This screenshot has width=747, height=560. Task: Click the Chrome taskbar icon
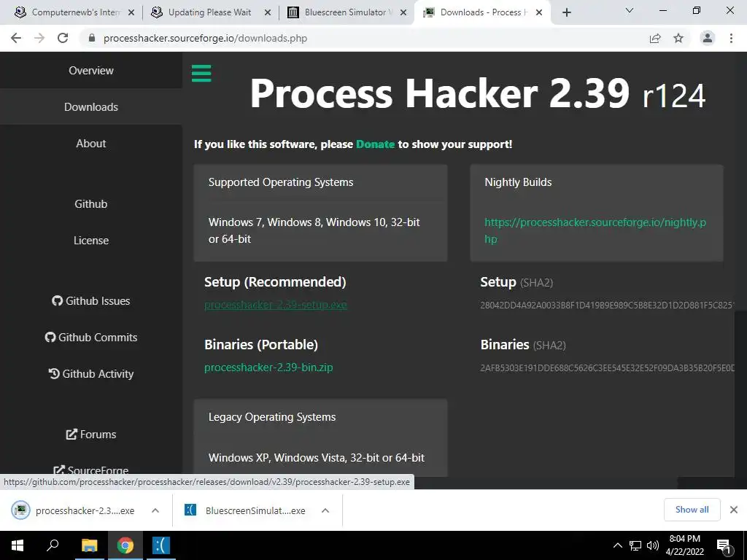click(x=125, y=545)
